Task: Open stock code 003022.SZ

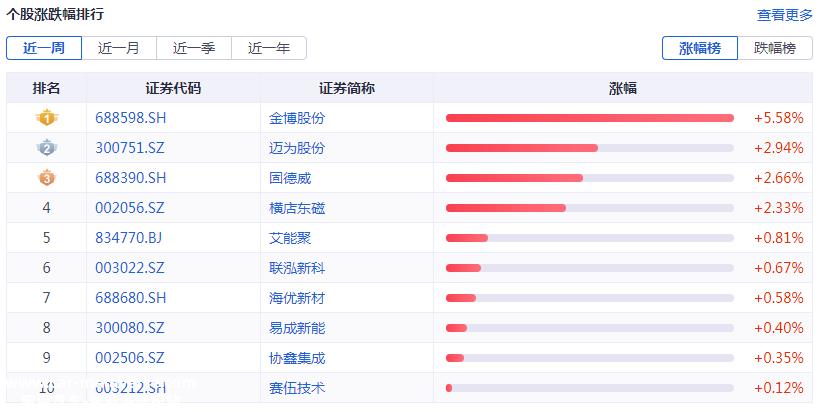Action: click(x=130, y=268)
